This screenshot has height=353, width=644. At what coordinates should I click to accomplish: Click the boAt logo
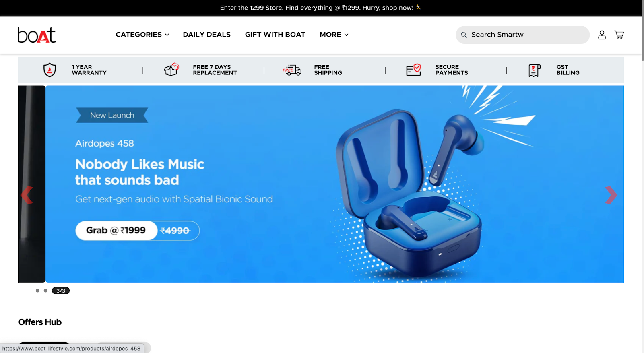pos(37,35)
